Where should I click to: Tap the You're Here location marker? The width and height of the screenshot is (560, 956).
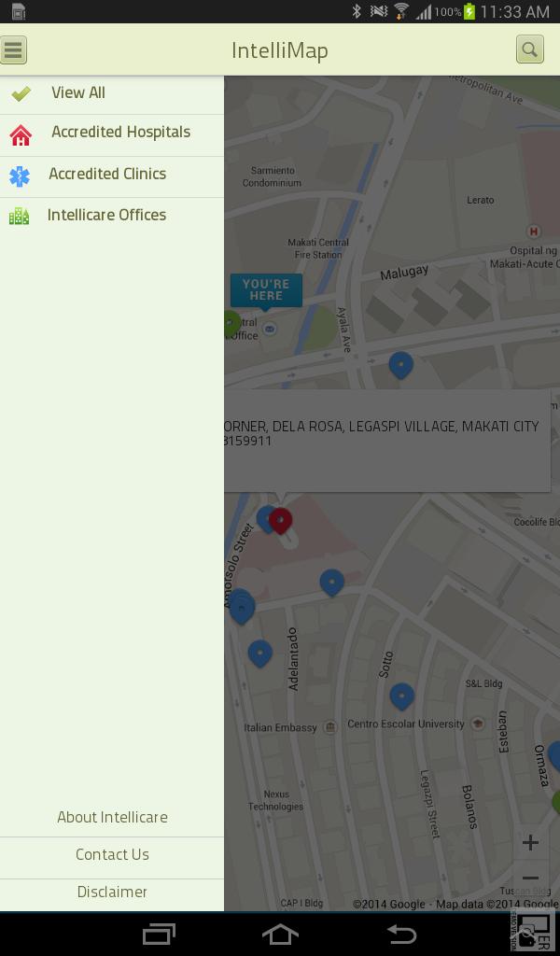[x=266, y=290]
